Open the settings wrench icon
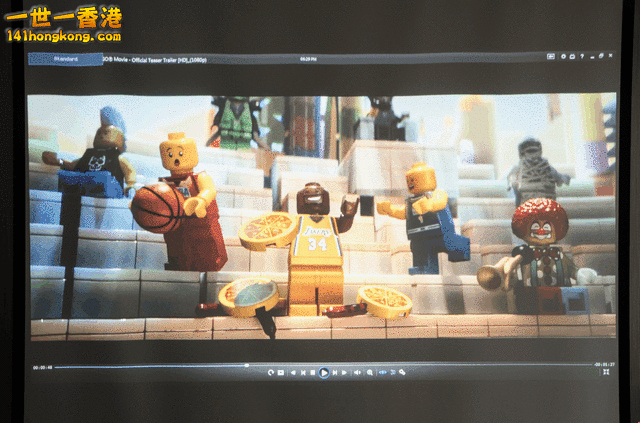 click(x=402, y=372)
